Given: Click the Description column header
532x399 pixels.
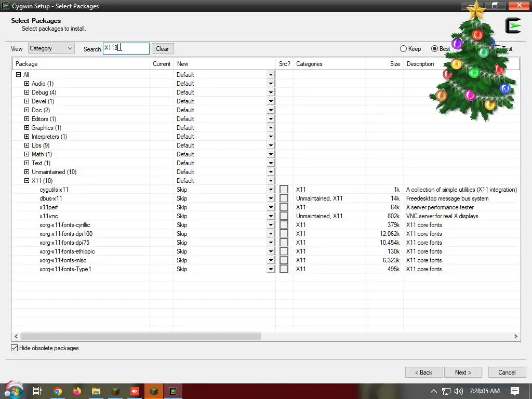Looking at the screenshot, I should [x=461, y=64].
